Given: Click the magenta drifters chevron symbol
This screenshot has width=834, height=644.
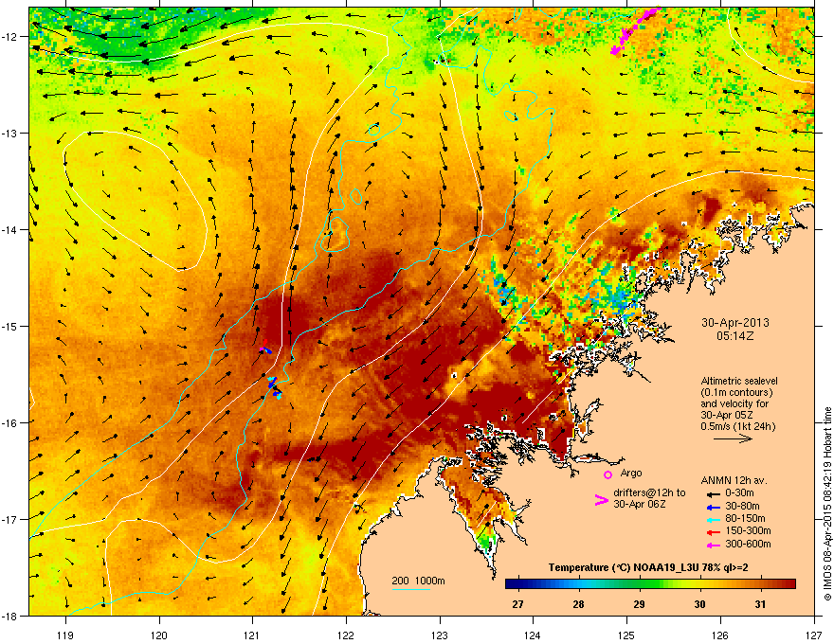Looking at the screenshot, I should [x=601, y=500].
